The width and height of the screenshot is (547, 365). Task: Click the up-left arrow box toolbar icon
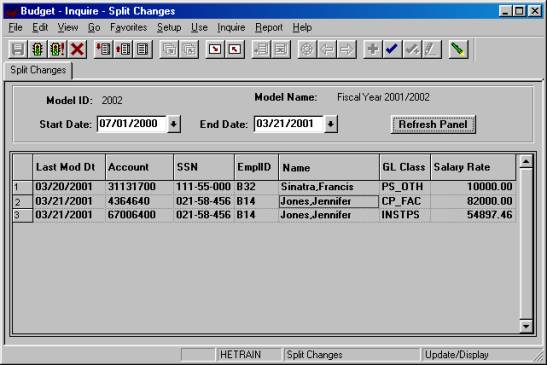click(234, 49)
